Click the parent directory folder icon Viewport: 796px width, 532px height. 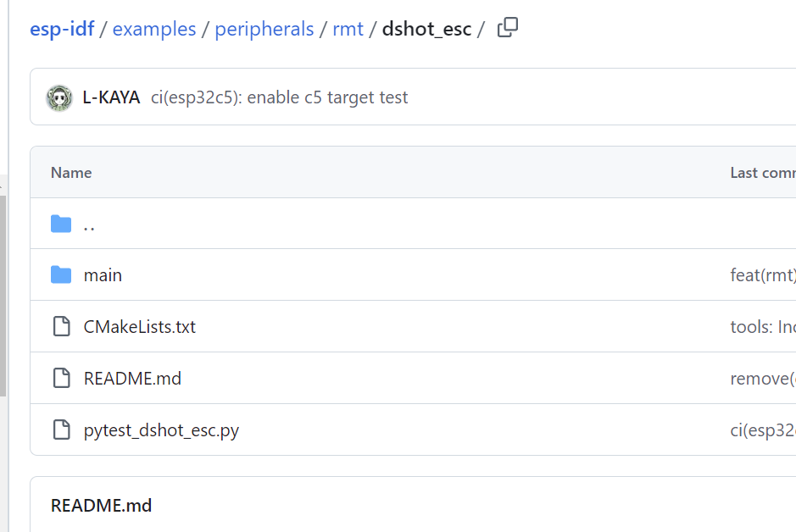pyautogui.click(x=61, y=224)
